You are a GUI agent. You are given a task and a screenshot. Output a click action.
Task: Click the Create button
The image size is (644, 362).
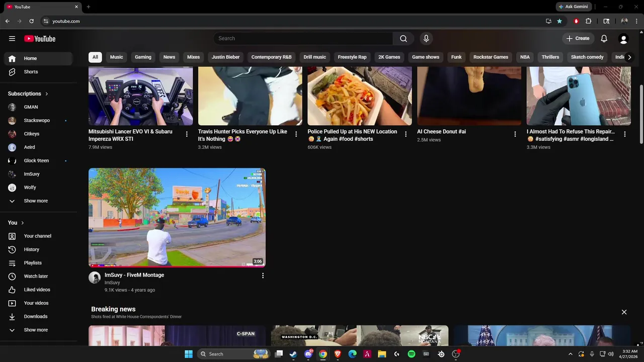point(578,39)
